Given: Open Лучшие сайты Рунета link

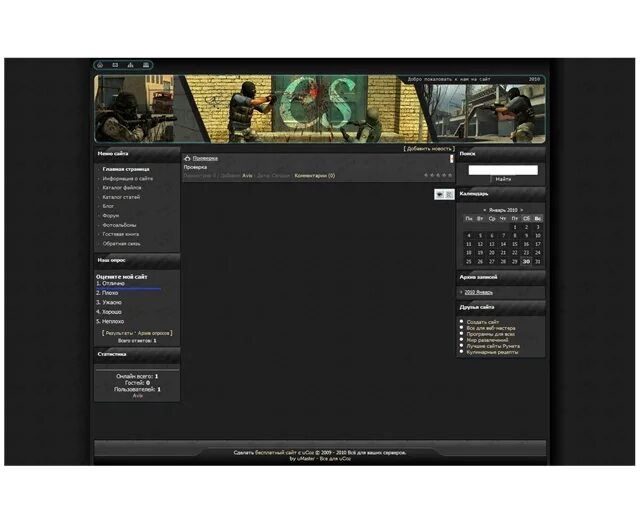Looking at the screenshot, I should 493,346.
